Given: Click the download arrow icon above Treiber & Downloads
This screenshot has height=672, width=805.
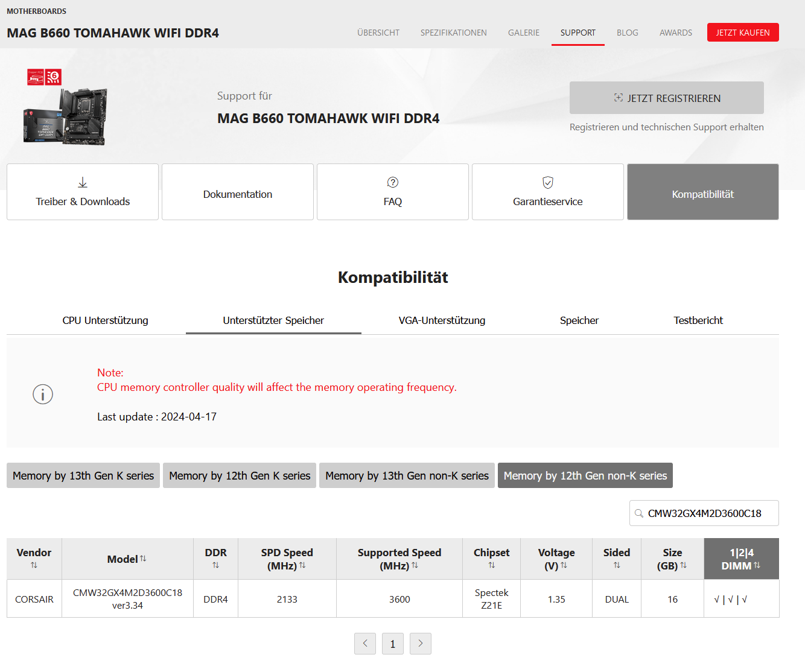Looking at the screenshot, I should pyautogui.click(x=83, y=182).
